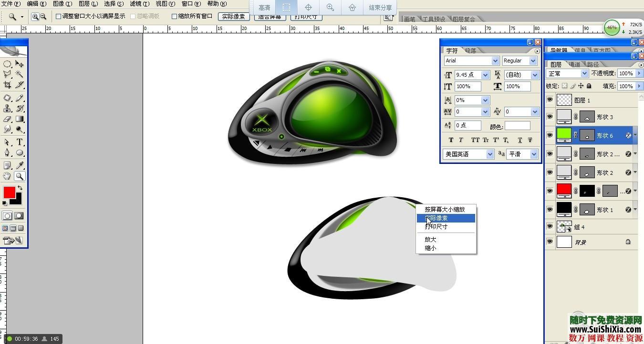644x344 pixels.
Task: Select the Clone Stamp tool
Action: coord(7,108)
